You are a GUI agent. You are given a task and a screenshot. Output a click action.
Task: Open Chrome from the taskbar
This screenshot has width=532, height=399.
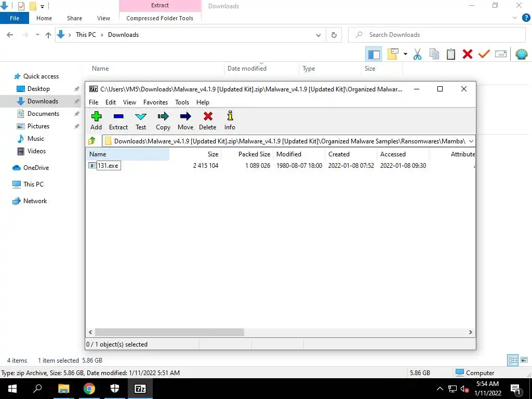pyautogui.click(x=89, y=389)
